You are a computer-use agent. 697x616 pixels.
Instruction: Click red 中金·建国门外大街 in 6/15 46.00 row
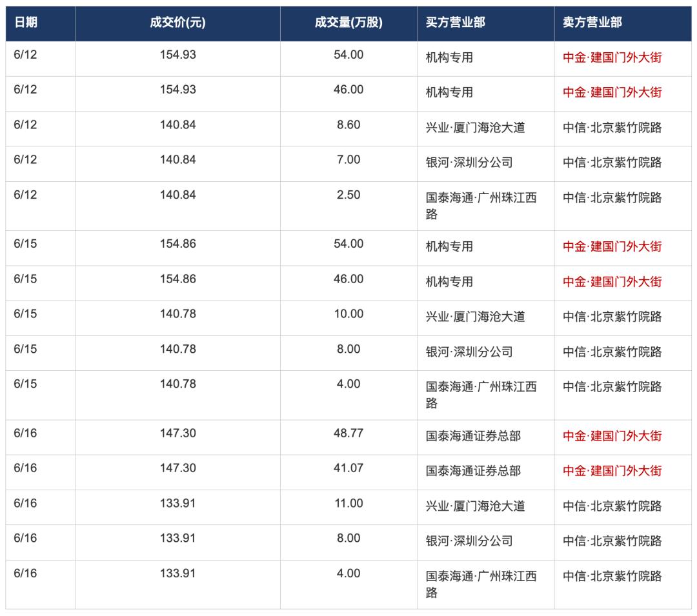[612, 282]
